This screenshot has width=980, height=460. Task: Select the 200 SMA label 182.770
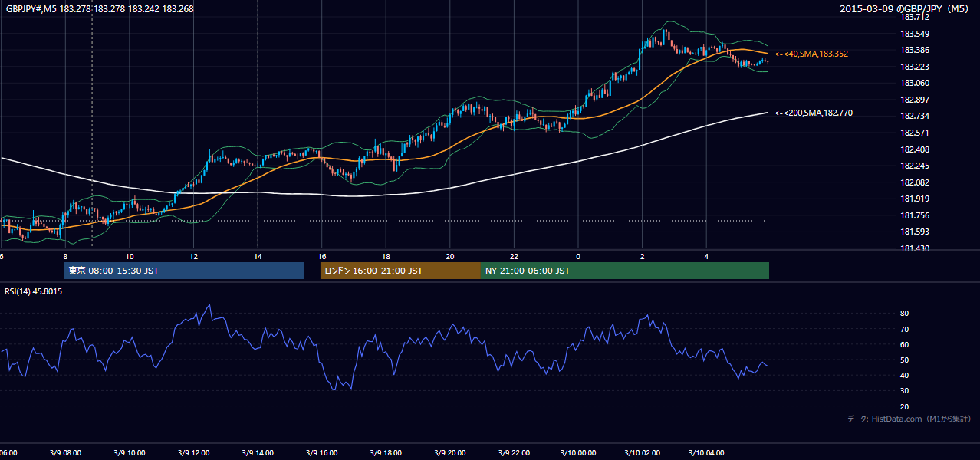pyautogui.click(x=814, y=113)
